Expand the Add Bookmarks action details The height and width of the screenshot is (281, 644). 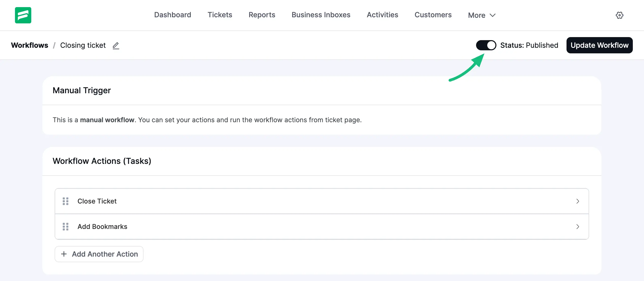coord(578,226)
